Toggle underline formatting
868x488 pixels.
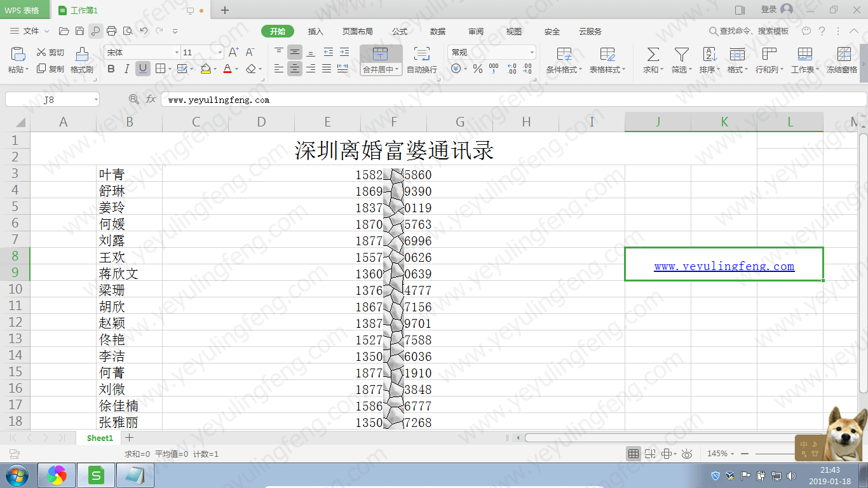point(142,69)
